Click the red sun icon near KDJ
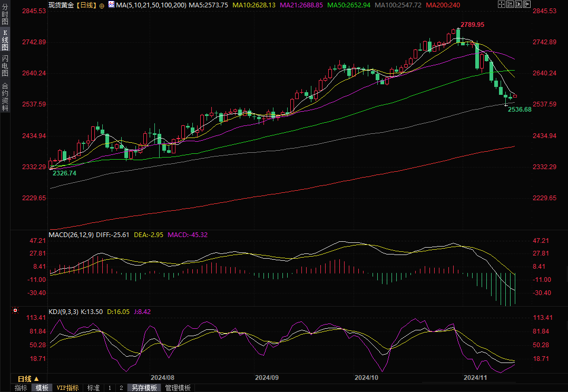The height and width of the screenshot is (392, 568). click(15, 311)
